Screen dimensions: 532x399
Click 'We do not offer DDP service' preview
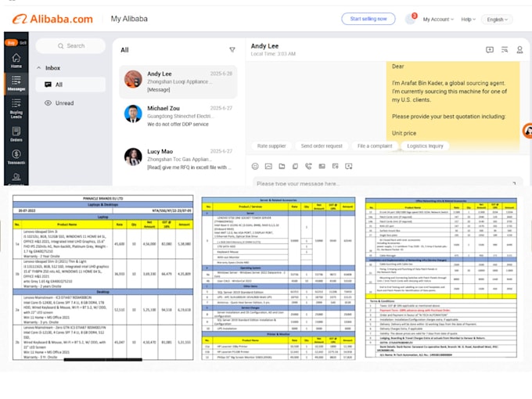[x=178, y=124]
